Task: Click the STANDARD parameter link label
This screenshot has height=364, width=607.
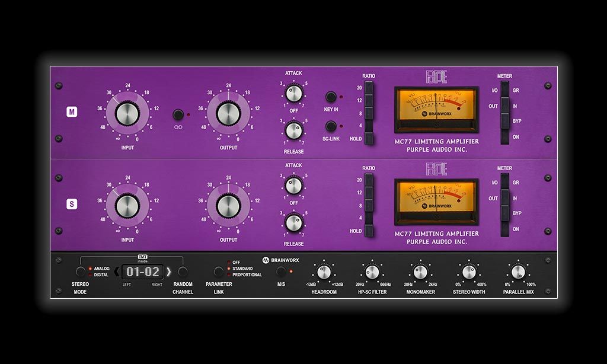Action: coord(242,269)
